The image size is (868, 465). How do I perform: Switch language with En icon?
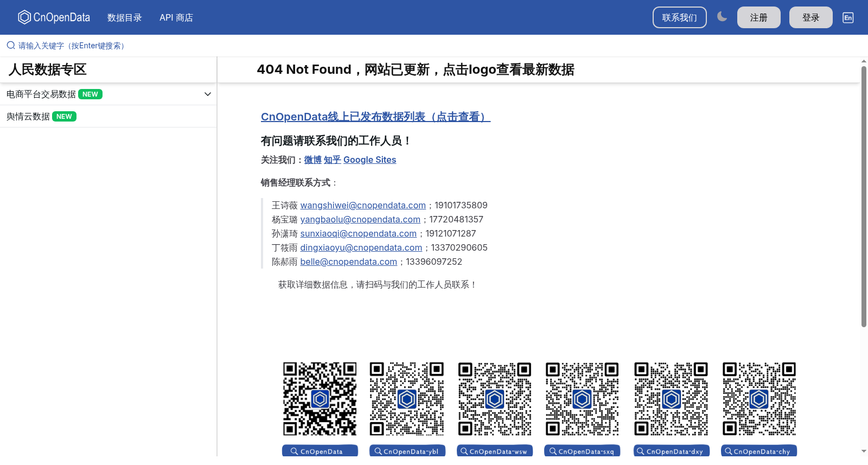848,17
